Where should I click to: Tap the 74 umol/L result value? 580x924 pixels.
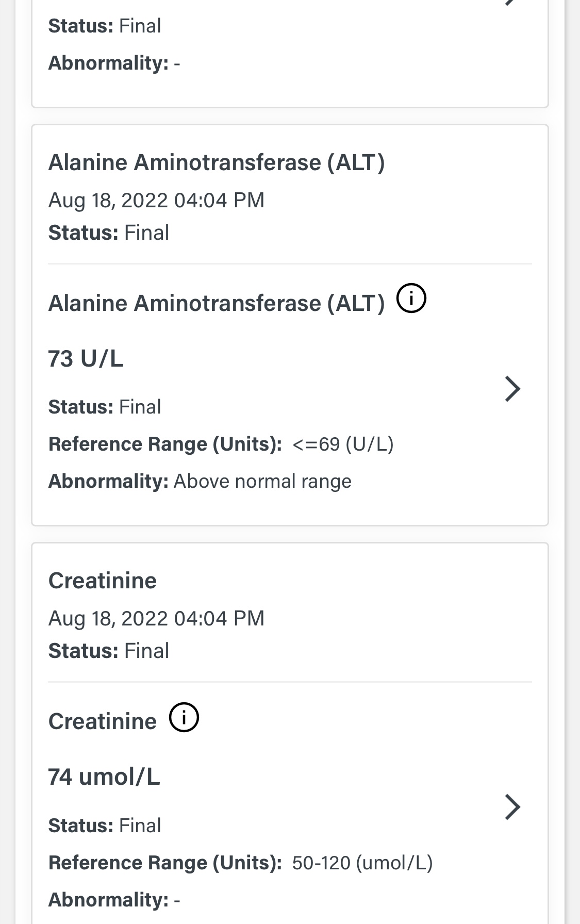[104, 777]
